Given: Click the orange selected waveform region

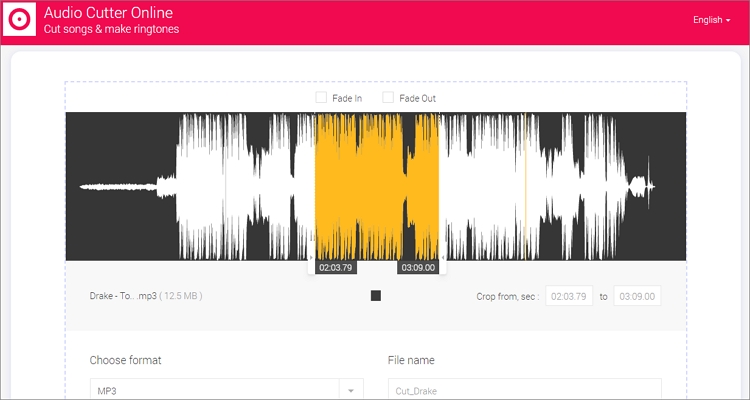Looking at the screenshot, I should 377,187.
